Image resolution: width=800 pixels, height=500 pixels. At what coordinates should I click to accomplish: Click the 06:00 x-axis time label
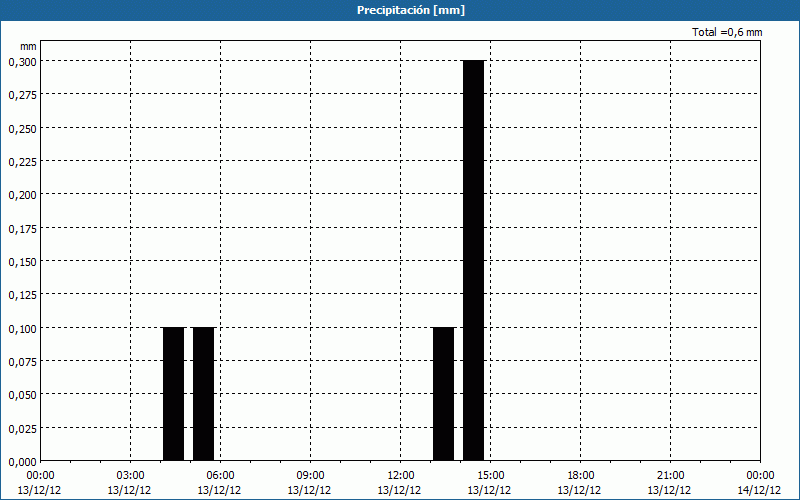click(x=220, y=476)
